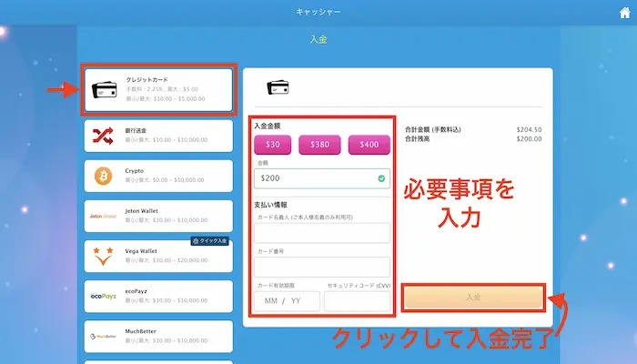Click the 金額 amount field showing $200
This screenshot has height=364, width=637.
click(x=322, y=178)
